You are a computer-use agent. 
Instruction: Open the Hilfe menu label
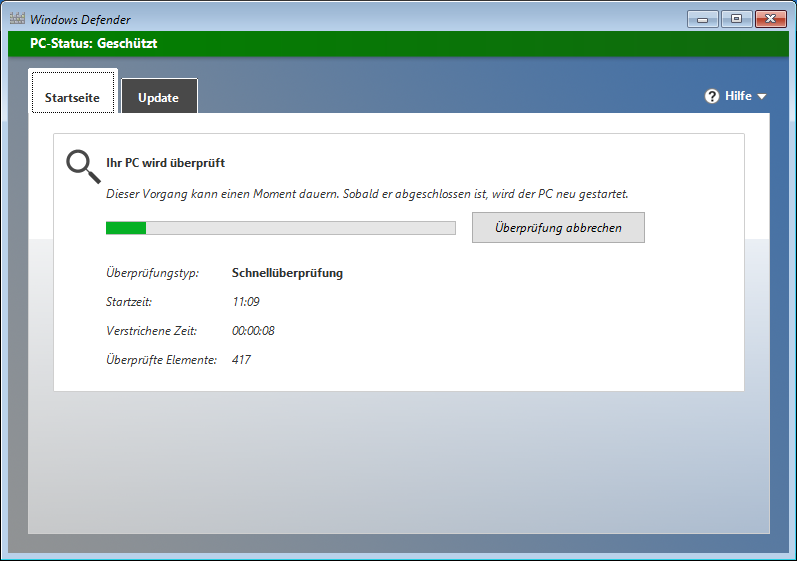pos(738,96)
